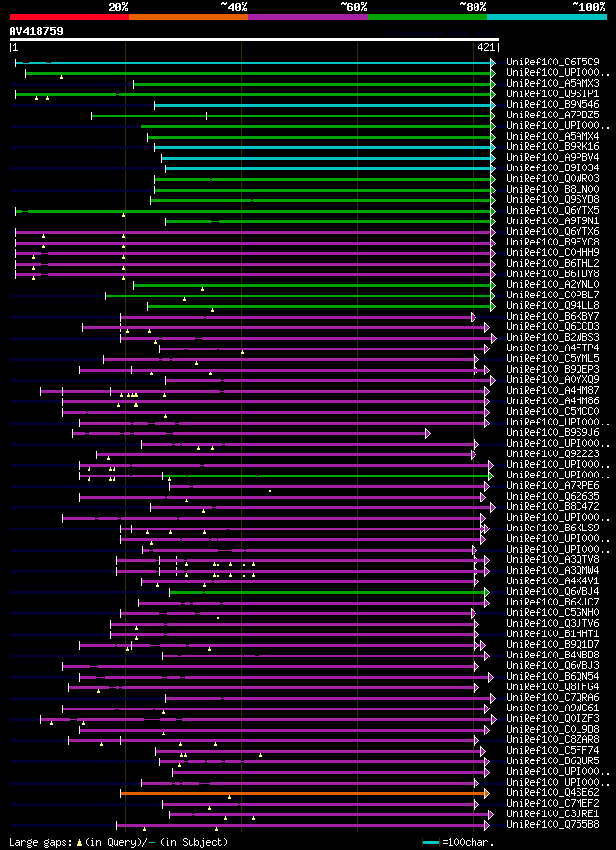616x850 pixels.
Task: Open the UniRef100_Q62635 hit
Action: pos(553,497)
